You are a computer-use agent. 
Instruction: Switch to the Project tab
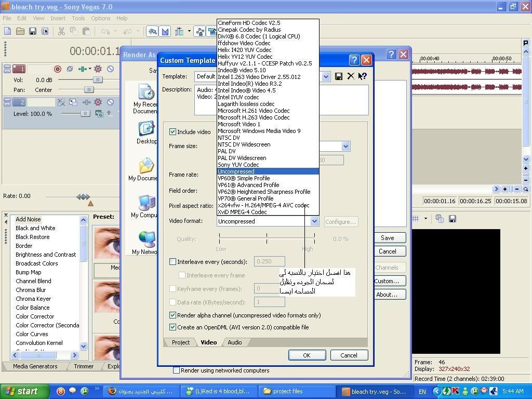click(181, 342)
